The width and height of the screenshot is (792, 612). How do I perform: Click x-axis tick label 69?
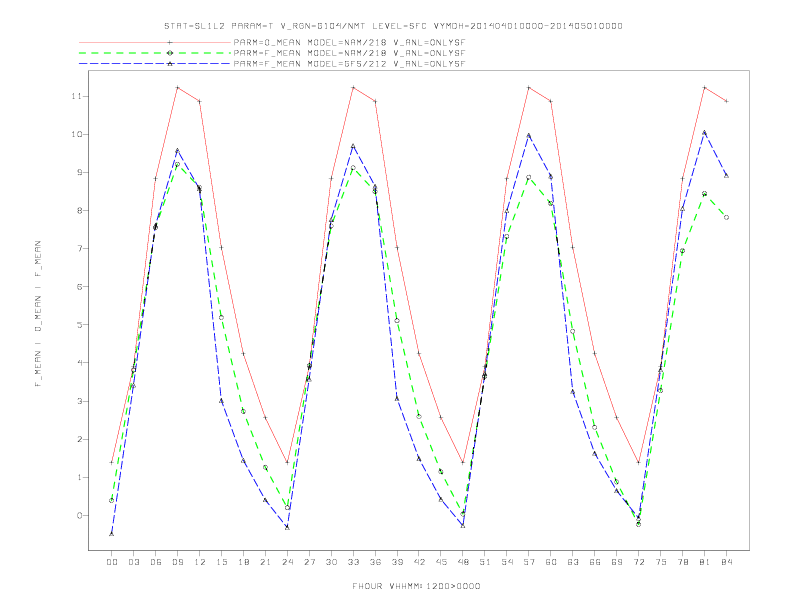617,562
